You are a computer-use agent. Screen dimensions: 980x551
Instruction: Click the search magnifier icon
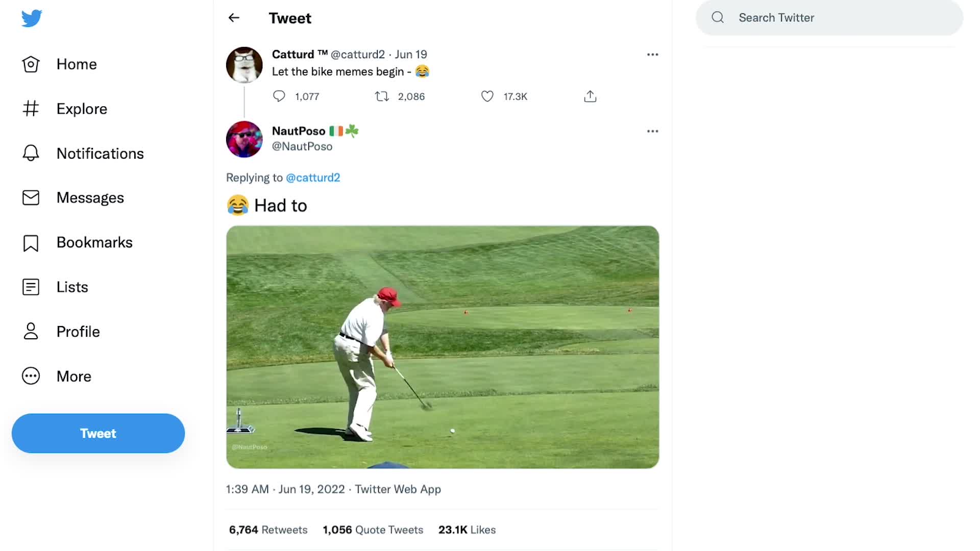(x=718, y=17)
